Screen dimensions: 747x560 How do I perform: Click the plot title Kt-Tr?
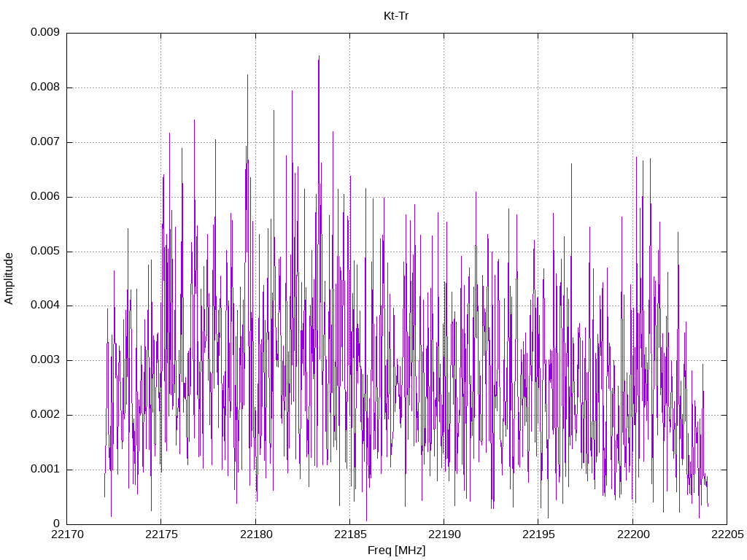point(396,16)
